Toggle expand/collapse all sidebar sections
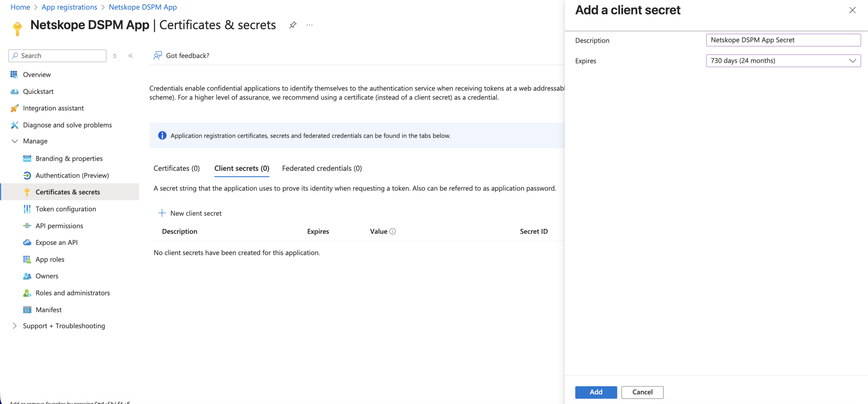 pos(115,56)
